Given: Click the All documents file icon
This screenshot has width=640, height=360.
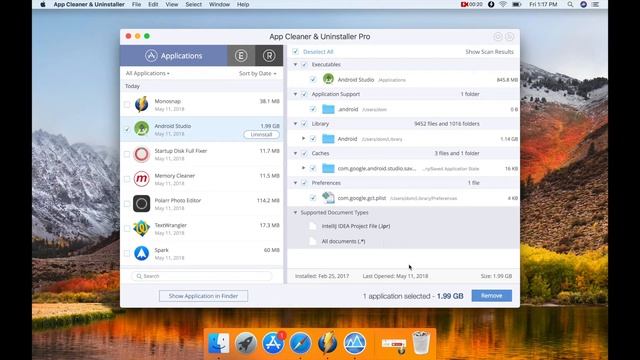Looking at the screenshot, I should pos(313,241).
